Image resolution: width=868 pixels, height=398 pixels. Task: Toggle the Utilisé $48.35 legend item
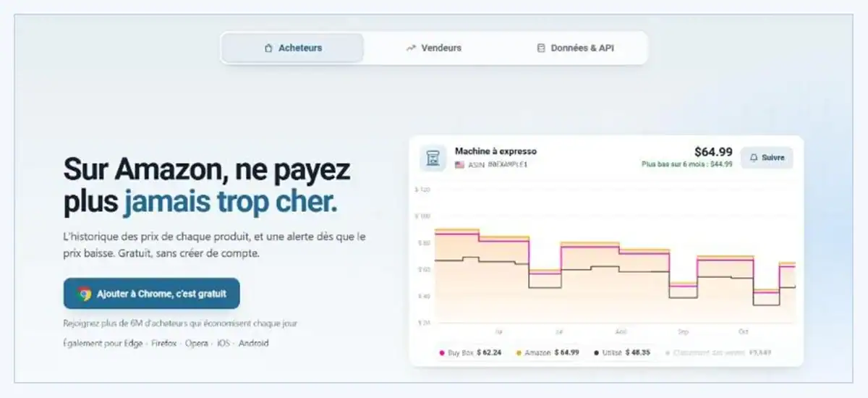pyautogui.click(x=621, y=352)
